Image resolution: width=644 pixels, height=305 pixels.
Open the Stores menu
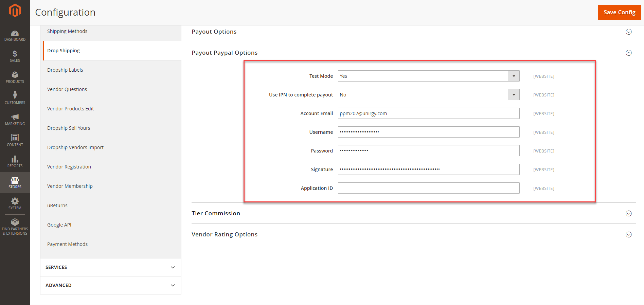15,183
